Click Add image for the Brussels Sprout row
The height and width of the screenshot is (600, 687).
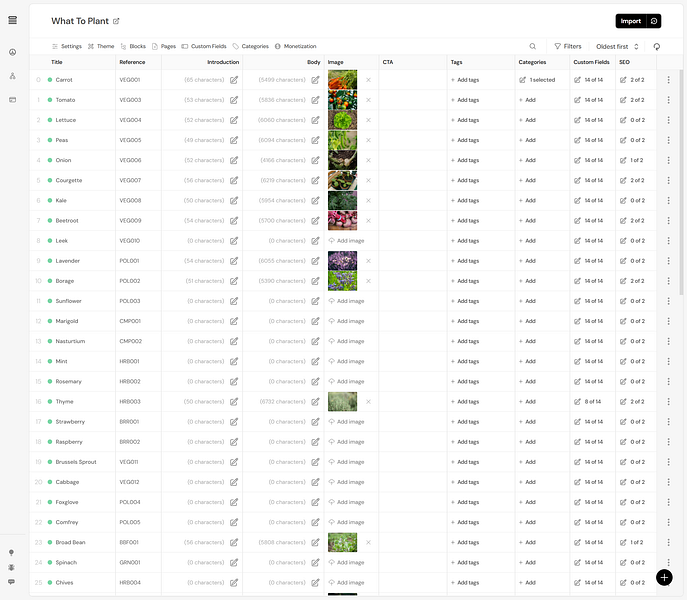(x=347, y=462)
